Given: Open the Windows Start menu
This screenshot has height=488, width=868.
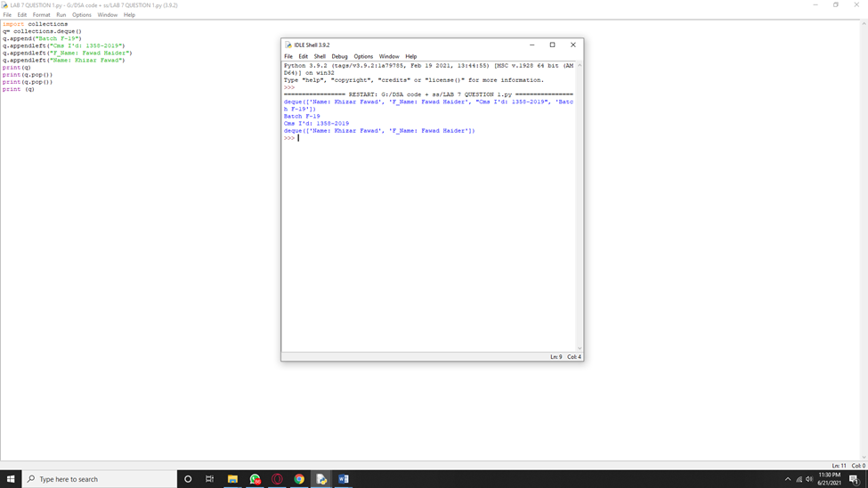Looking at the screenshot, I should point(11,479).
